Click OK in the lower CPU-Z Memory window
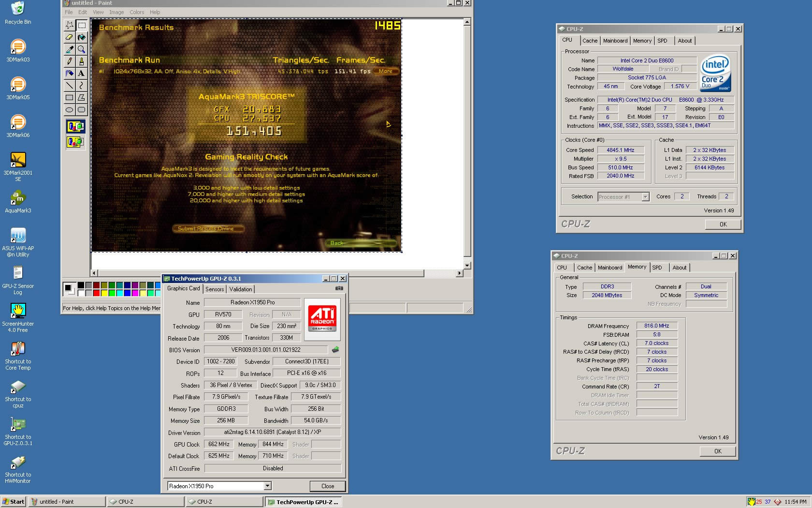This screenshot has height=508, width=812. coord(718,451)
